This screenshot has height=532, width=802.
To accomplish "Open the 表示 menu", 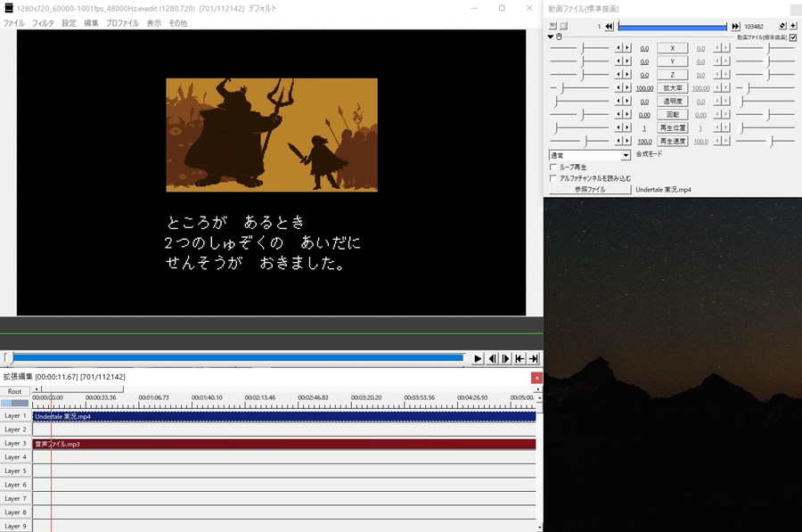I will [x=153, y=23].
